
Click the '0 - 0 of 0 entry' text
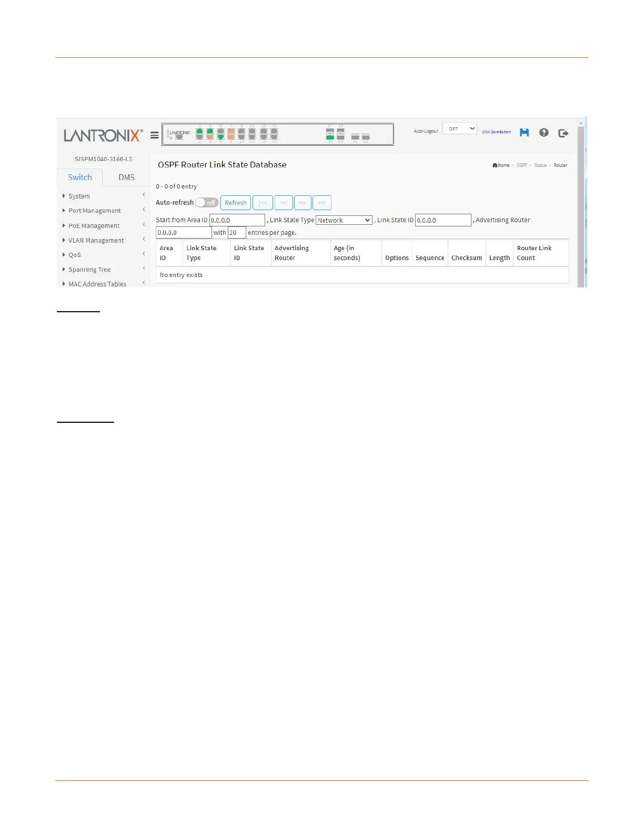[176, 186]
